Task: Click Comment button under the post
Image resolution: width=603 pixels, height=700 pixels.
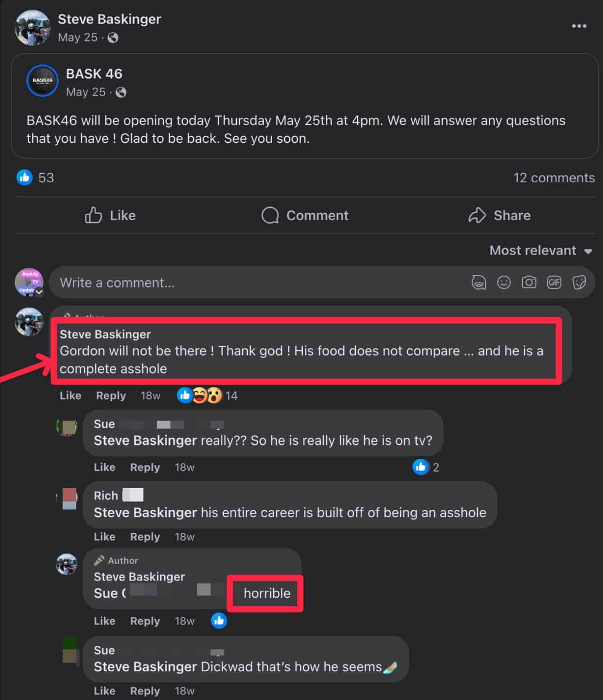Action: point(305,215)
